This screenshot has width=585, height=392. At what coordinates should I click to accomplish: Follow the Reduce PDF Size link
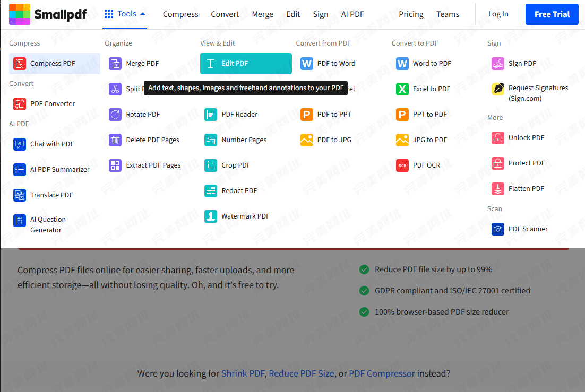[x=302, y=373]
